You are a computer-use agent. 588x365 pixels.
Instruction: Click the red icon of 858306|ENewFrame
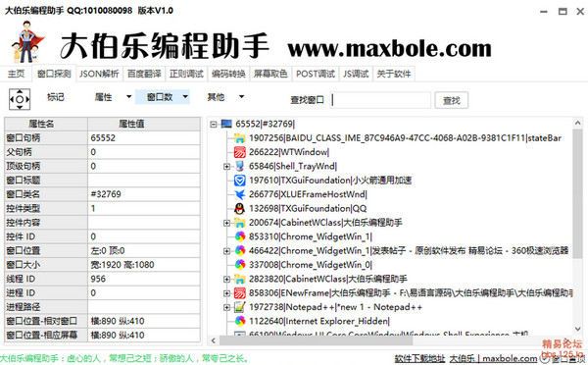click(240, 293)
